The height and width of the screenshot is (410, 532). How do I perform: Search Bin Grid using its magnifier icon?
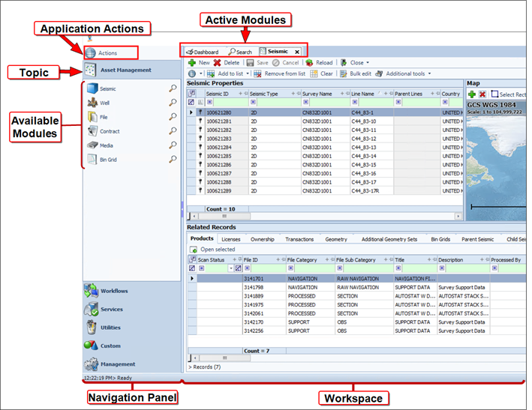(x=173, y=159)
